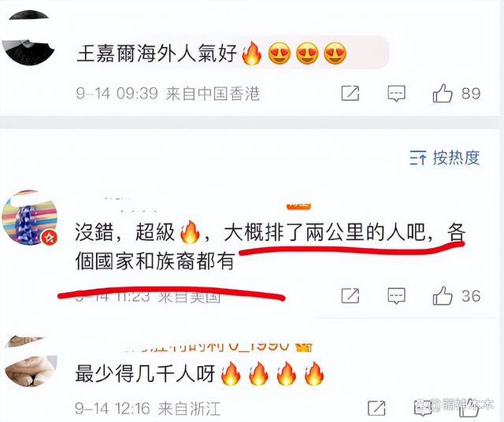Tap the 最少得几千人呀 comment text

click(x=145, y=374)
